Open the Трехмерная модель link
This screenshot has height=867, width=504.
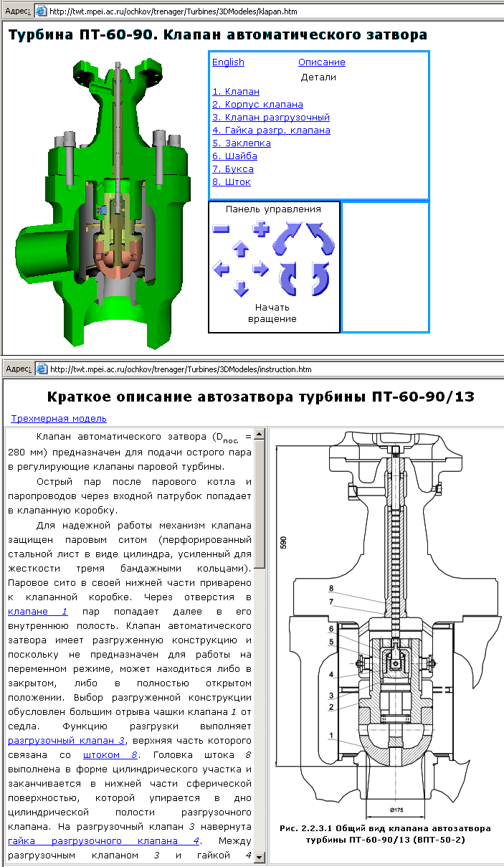(59, 418)
